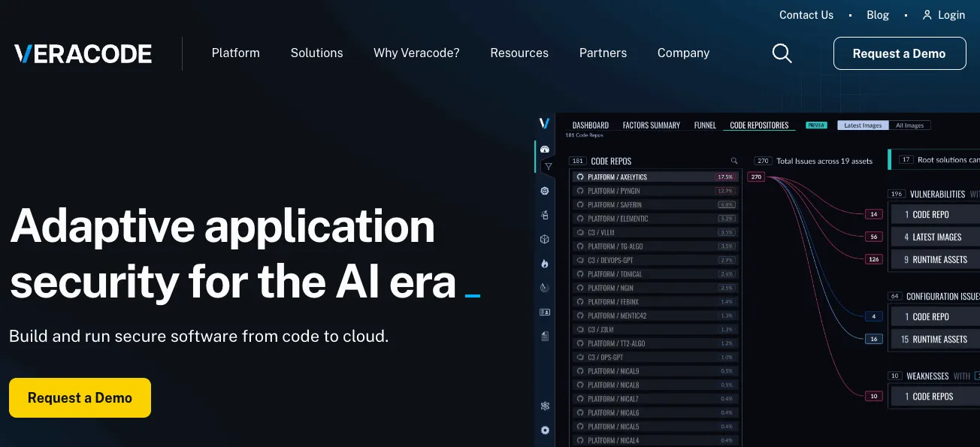Click the Veracode logo in header
The width and height of the screenshot is (980, 447).
(83, 53)
